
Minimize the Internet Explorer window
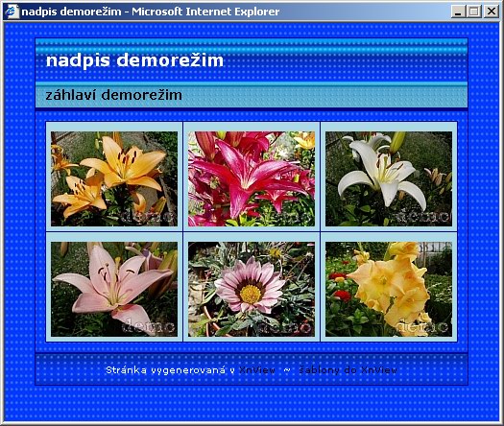pyautogui.click(x=458, y=12)
